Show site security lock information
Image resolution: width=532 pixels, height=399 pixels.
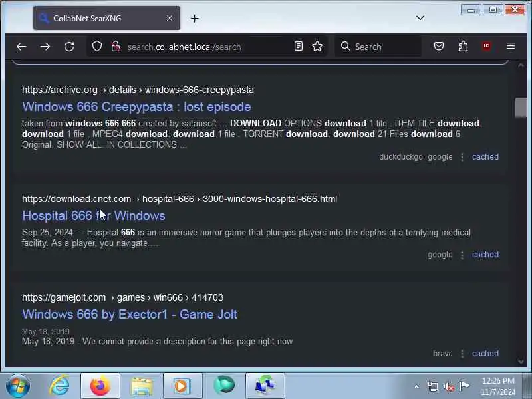(x=116, y=46)
